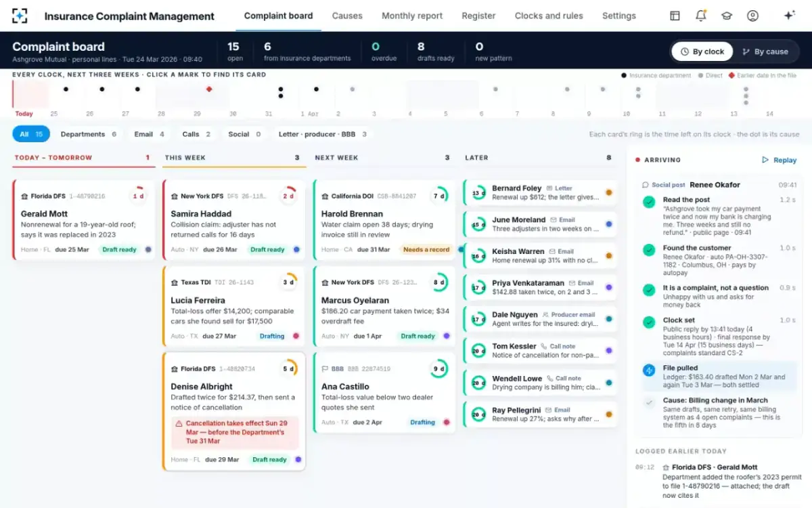Click the 5 d clock ring on Denise Albright
The image size is (812, 508).
click(288, 368)
